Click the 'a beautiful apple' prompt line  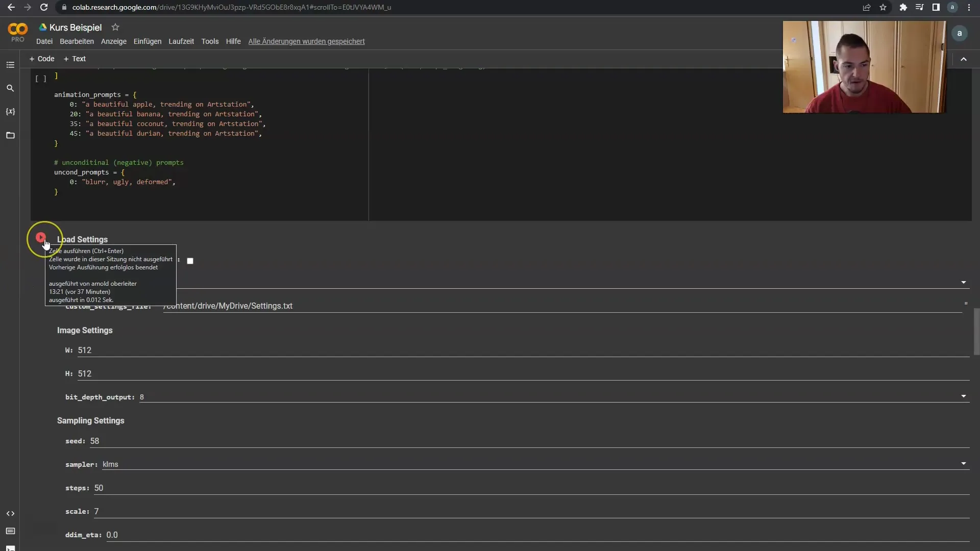point(162,104)
